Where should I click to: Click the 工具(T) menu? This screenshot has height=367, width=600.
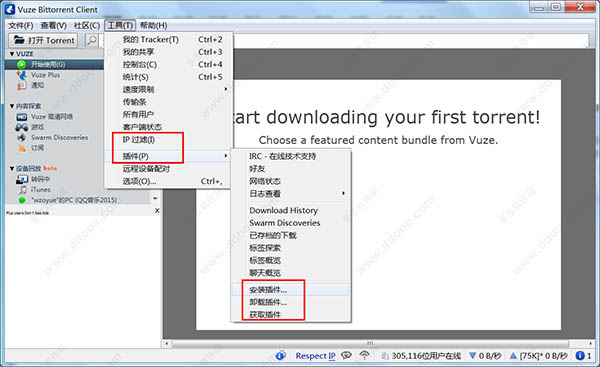tap(120, 25)
